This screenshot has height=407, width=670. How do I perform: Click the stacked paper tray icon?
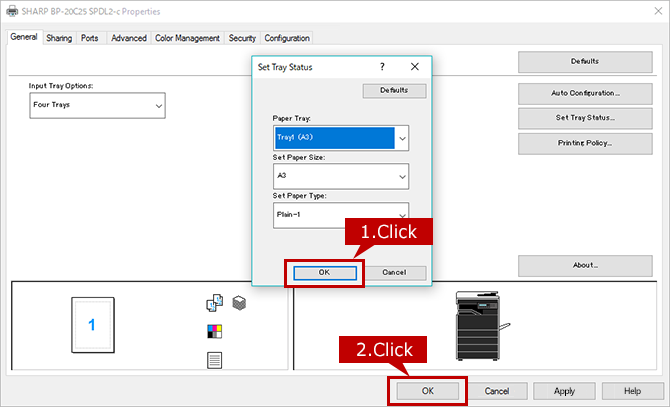[239, 303]
